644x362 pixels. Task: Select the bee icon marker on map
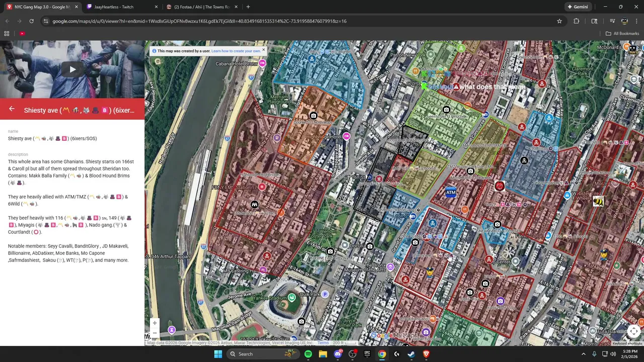pos(598,202)
